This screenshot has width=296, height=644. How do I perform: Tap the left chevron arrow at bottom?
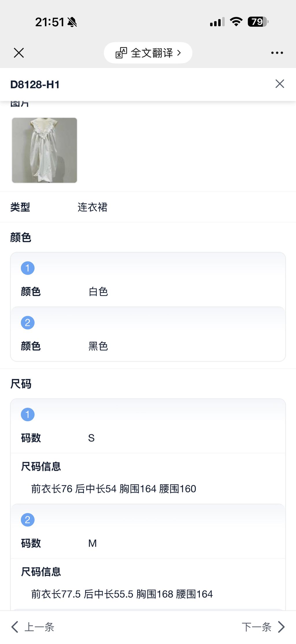(x=14, y=627)
